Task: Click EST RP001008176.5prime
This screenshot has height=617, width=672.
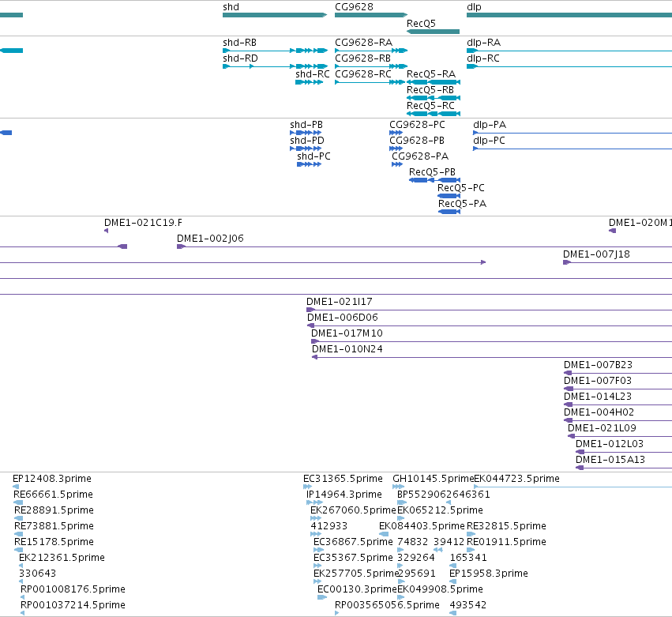Action: [23, 597]
